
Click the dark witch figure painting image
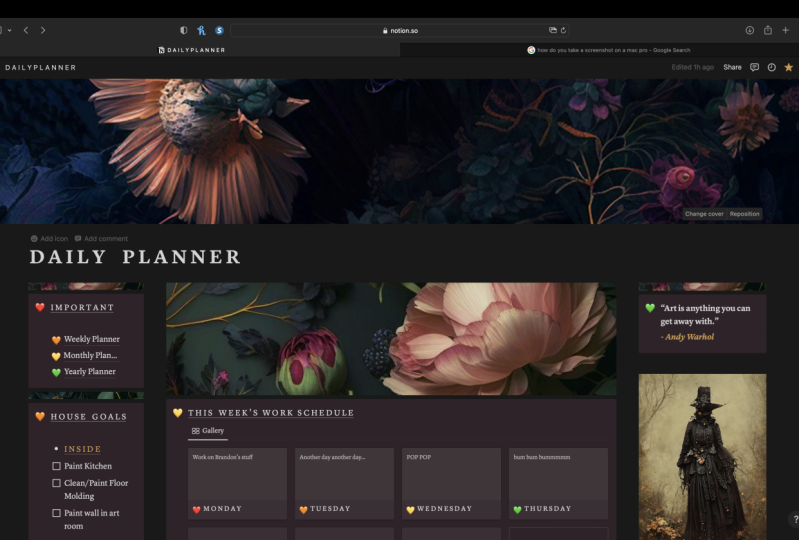702,457
